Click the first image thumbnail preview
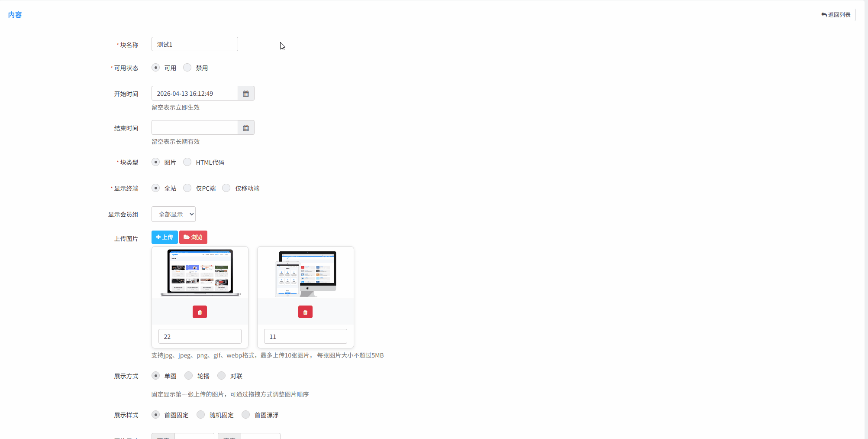Image resolution: width=868 pixels, height=439 pixels. pos(200,273)
